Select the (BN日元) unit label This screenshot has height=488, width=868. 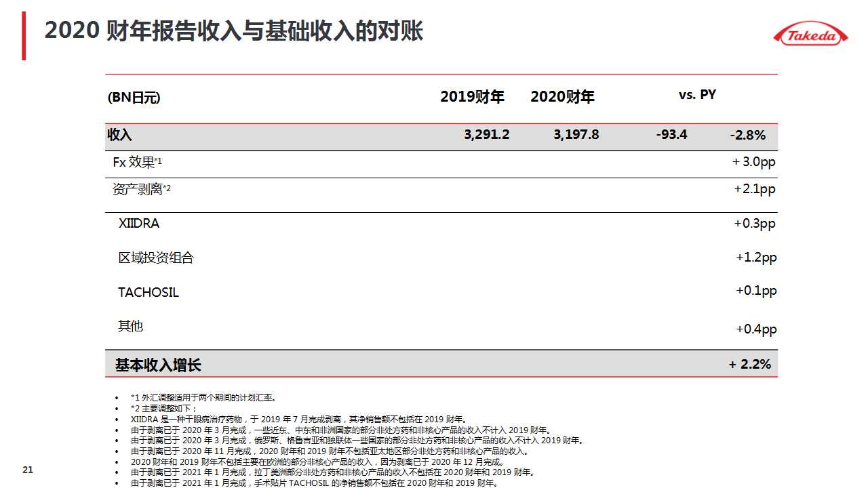point(134,98)
